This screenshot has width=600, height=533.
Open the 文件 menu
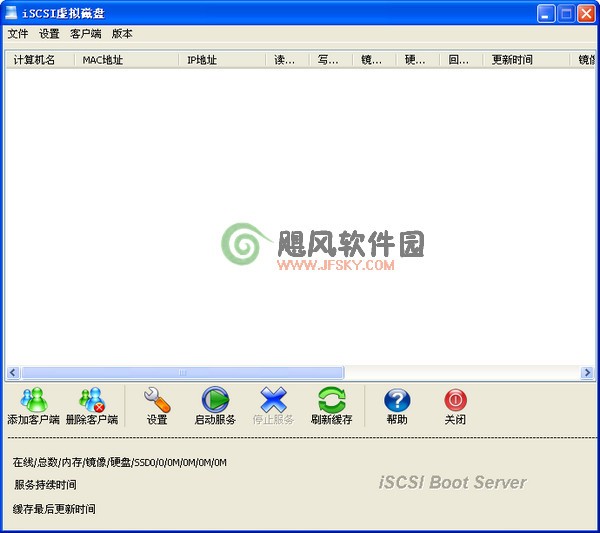tap(18, 34)
